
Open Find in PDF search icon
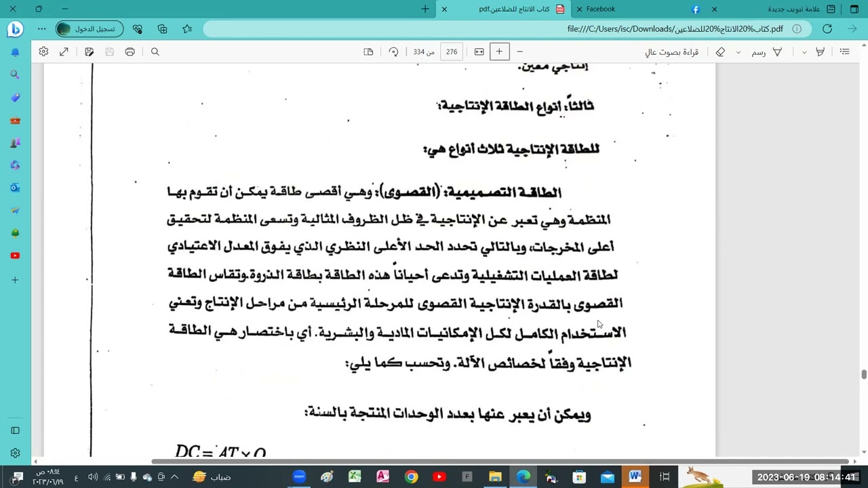(x=155, y=52)
